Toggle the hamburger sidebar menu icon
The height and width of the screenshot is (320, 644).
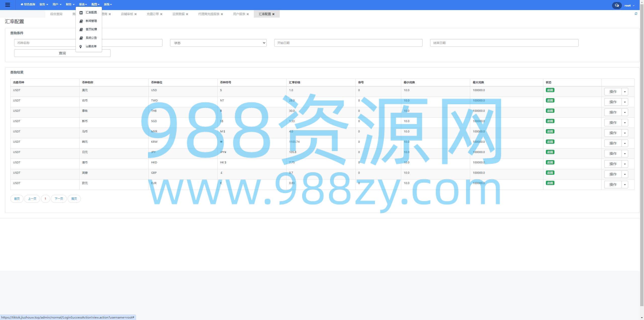[8, 5]
